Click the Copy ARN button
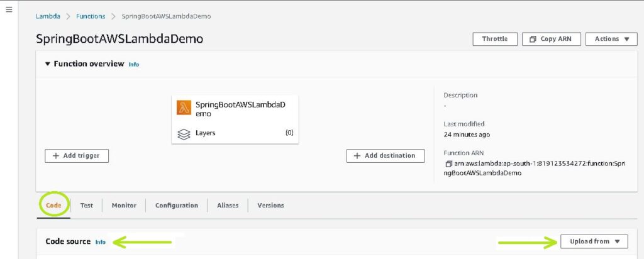The height and width of the screenshot is (259, 644). (x=552, y=39)
